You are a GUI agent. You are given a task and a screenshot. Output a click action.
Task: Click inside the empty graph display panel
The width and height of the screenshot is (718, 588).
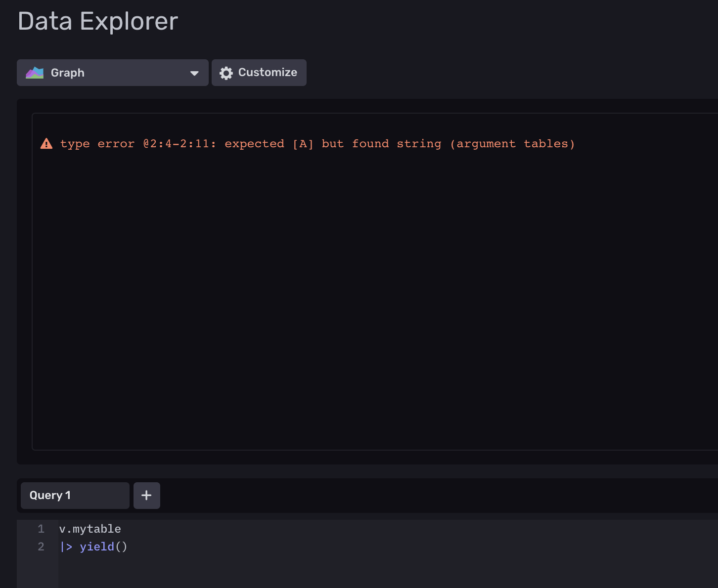tap(371, 296)
